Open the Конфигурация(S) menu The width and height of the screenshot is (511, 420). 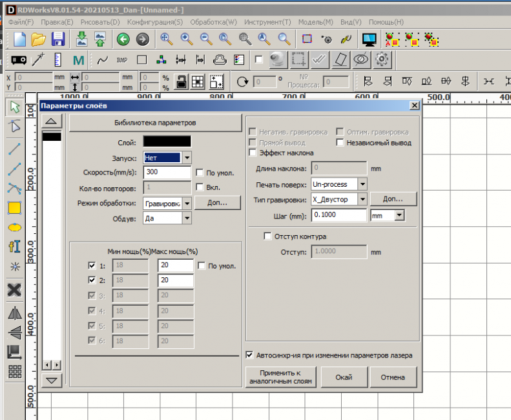coord(154,22)
